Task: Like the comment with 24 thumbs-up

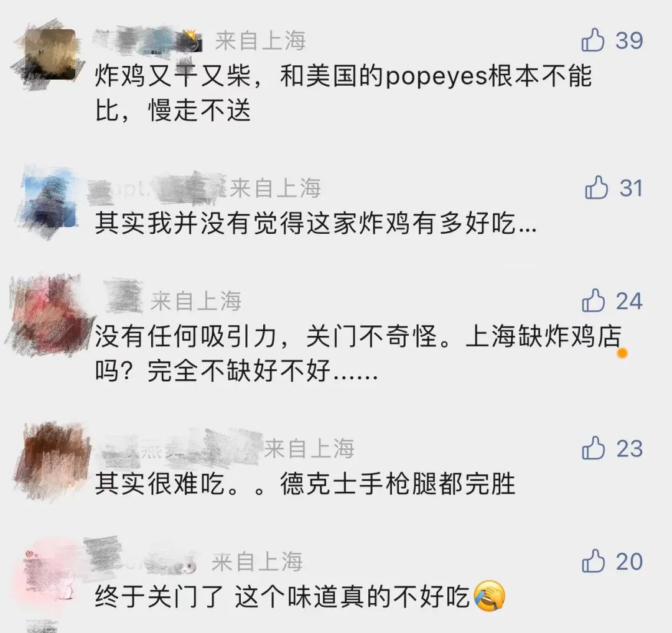Action: [x=593, y=300]
